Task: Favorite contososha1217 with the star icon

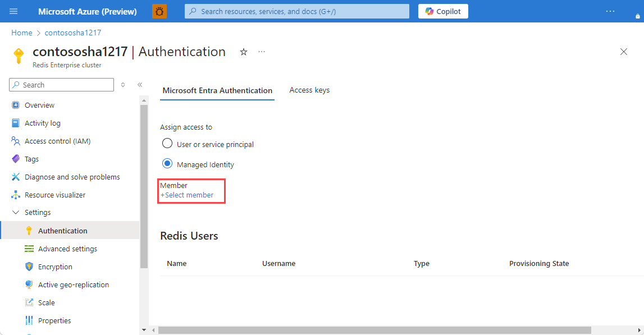Action: click(244, 52)
